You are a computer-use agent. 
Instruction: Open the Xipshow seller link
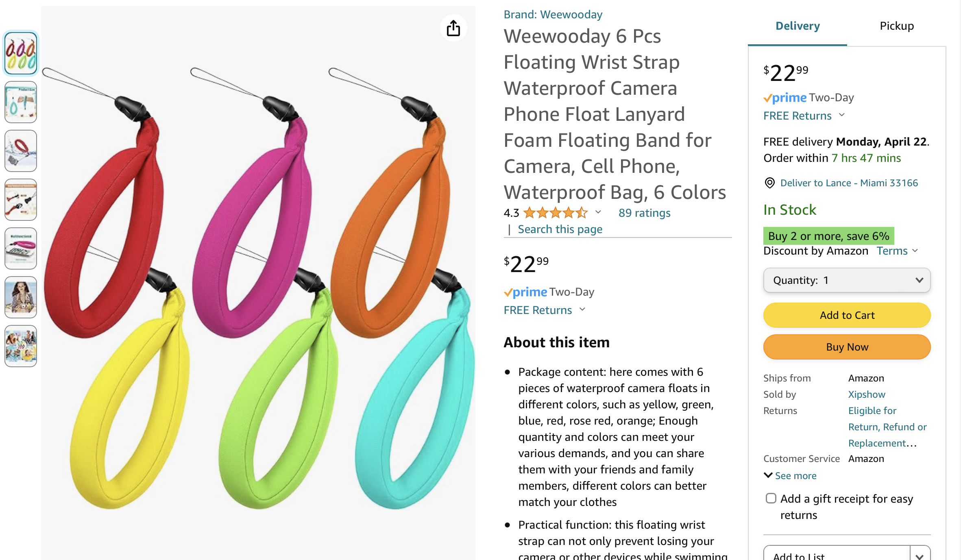[x=867, y=394]
